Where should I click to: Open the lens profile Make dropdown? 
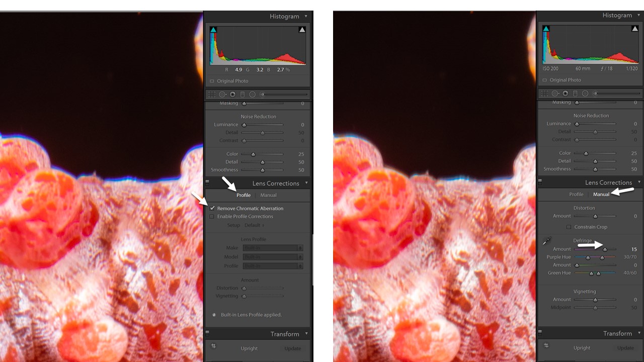(272, 248)
